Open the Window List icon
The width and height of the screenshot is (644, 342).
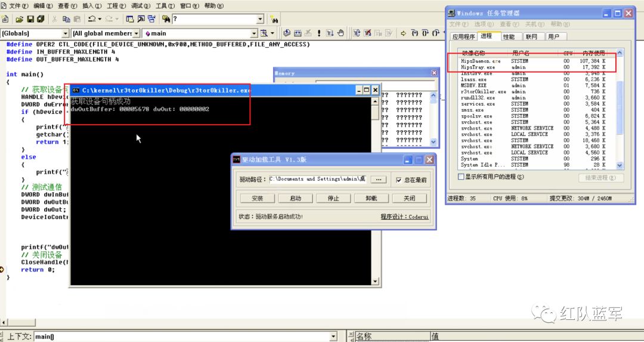(x=151, y=19)
